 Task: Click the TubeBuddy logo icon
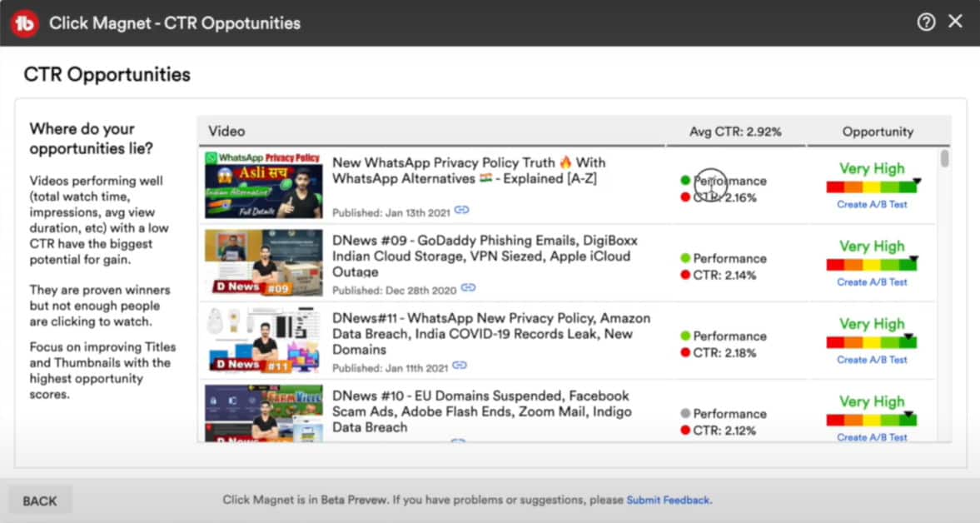(26, 23)
